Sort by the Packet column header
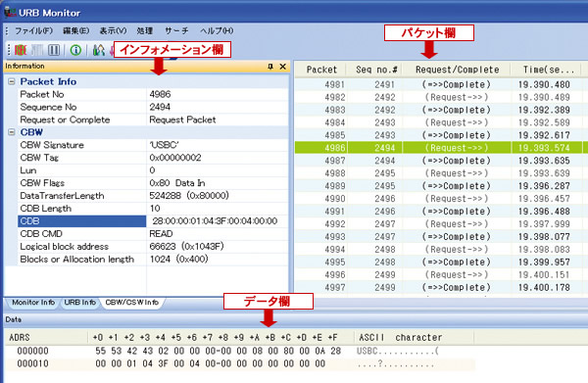588x383 pixels. [x=321, y=70]
